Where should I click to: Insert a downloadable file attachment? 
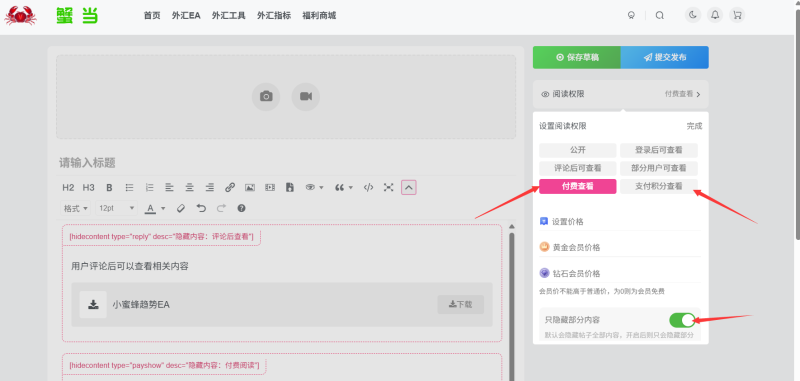pos(290,188)
